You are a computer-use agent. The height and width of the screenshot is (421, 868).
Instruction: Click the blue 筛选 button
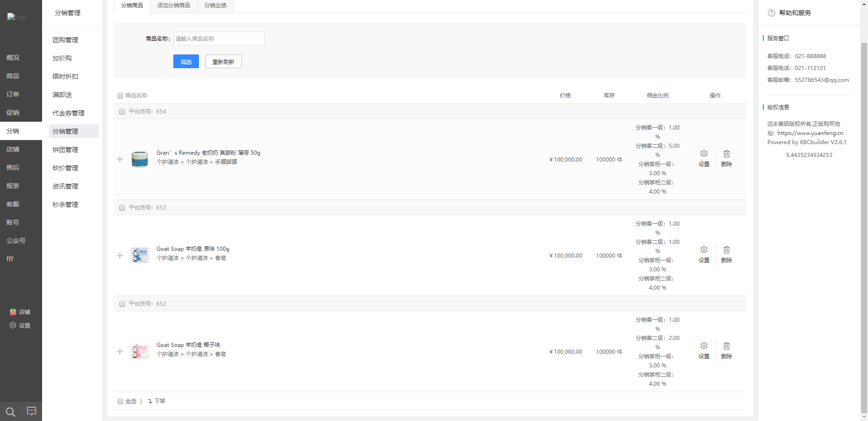coord(186,61)
